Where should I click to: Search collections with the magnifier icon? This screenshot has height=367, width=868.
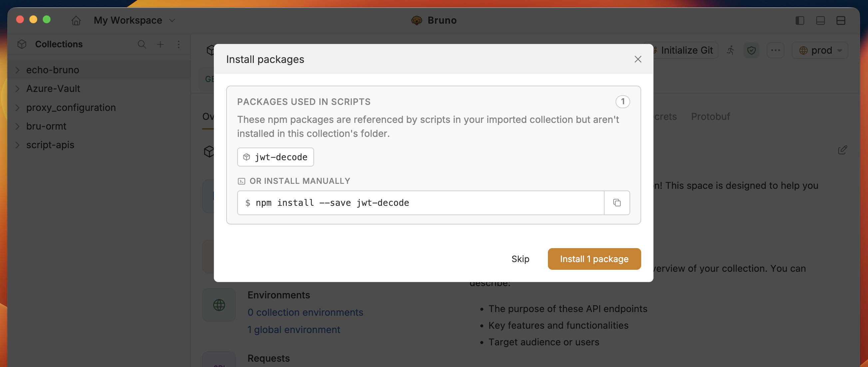pyautogui.click(x=142, y=44)
